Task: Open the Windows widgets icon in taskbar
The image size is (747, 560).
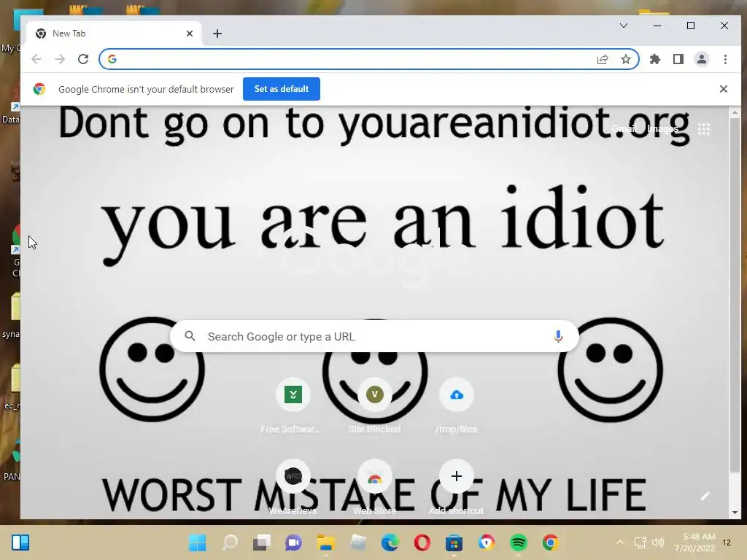Action: point(20,542)
